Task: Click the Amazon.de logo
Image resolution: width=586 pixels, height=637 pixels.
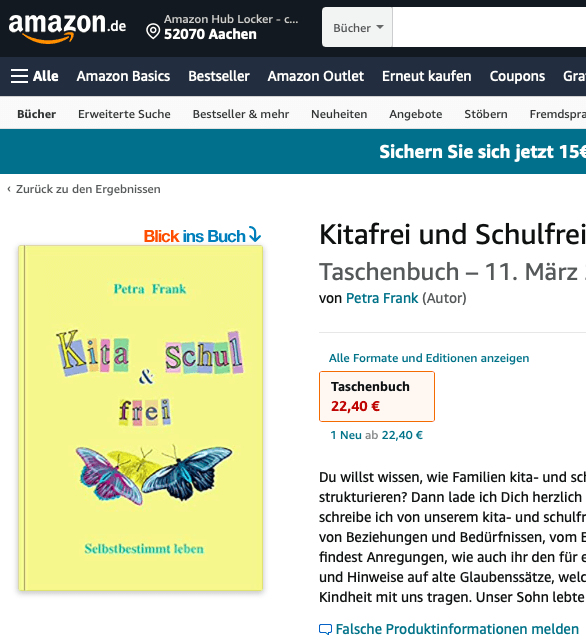Action: pyautogui.click(x=67, y=28)
